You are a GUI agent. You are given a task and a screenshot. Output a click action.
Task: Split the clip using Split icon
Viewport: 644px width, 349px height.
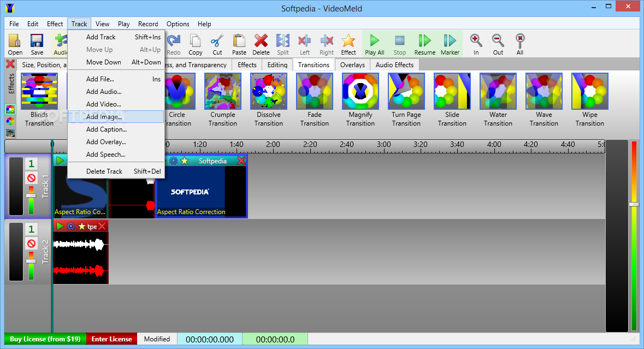(x=282, y=44)
